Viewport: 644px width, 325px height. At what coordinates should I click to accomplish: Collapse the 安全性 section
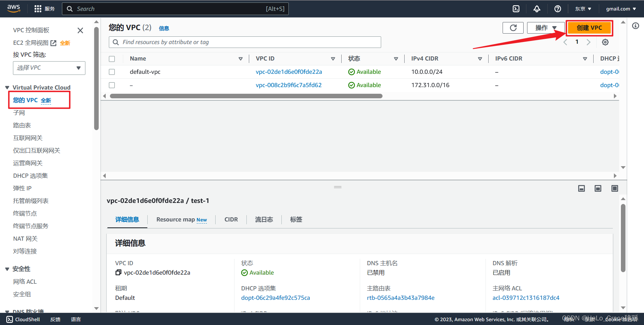7,269
